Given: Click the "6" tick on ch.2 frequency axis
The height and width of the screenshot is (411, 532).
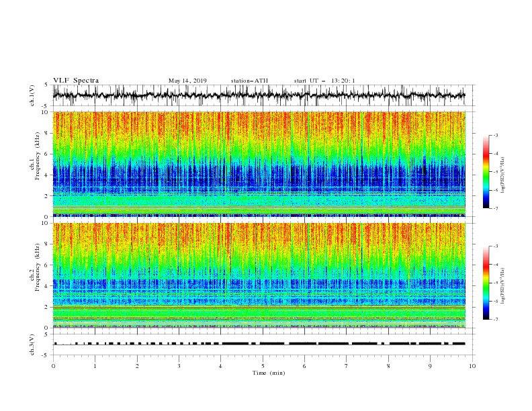Looking at the screenshot, I should click(x=47, y=265).
